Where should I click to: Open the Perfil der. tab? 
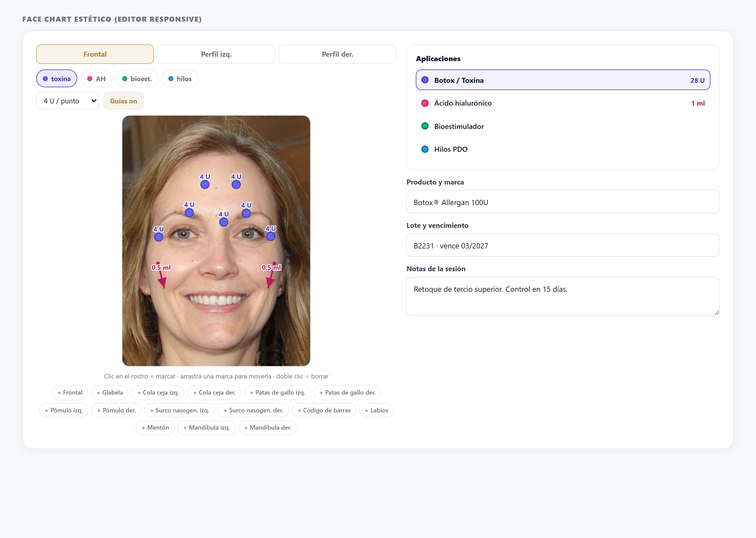pos(337,54)
